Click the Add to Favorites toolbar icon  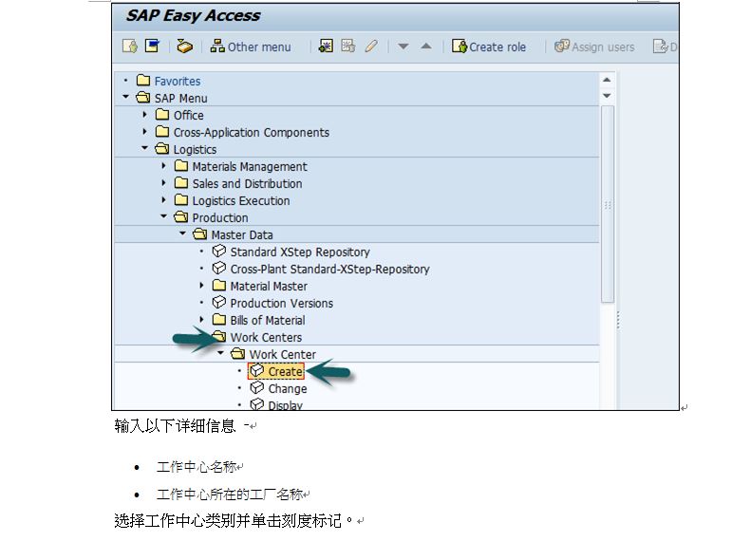click(x=130, y=47)
